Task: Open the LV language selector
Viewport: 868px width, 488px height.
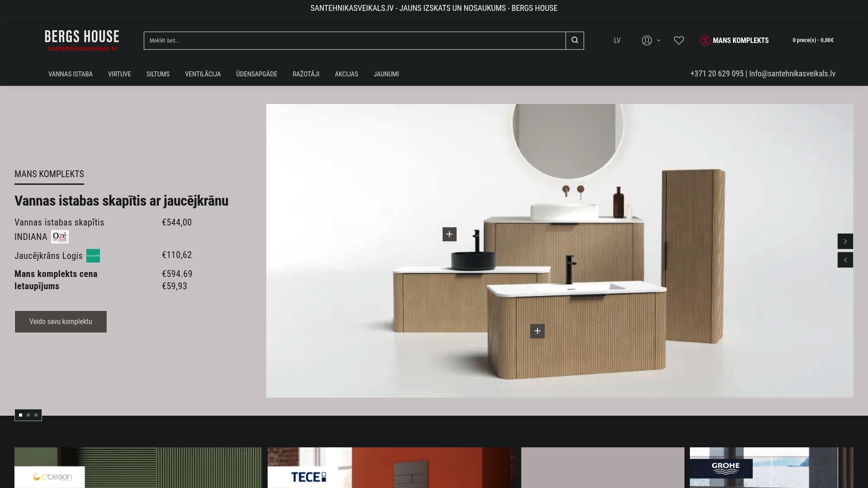Action: click(617, 40)
